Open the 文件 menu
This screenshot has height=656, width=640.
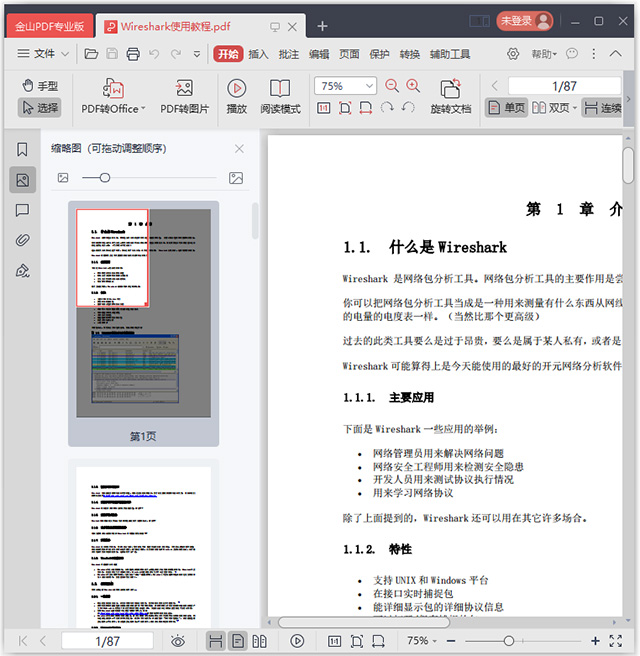(43, 54)
